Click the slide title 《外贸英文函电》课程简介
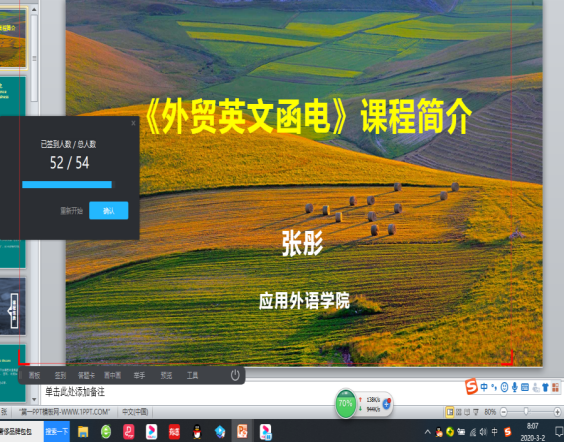Screen dimensions: 564x442 308,116
